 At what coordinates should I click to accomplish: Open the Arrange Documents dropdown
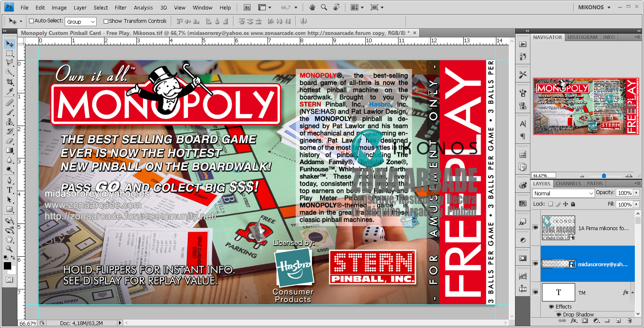pos(356,7)
